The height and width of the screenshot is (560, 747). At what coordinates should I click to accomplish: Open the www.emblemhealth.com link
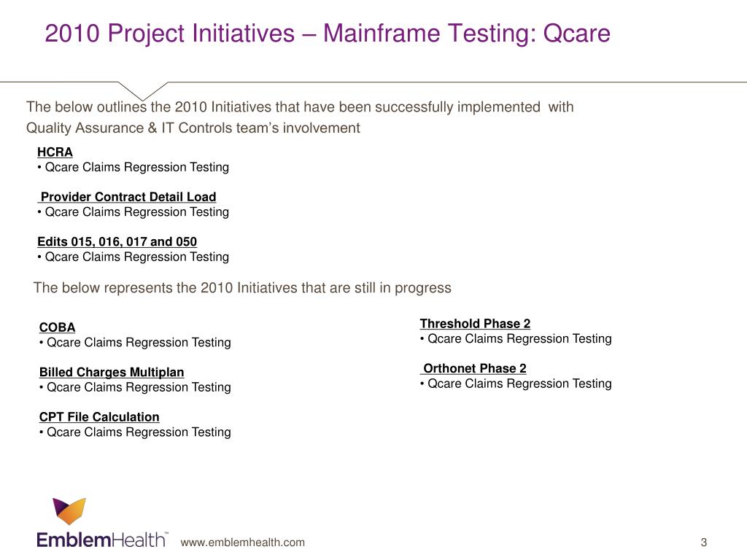click(242, 542)
